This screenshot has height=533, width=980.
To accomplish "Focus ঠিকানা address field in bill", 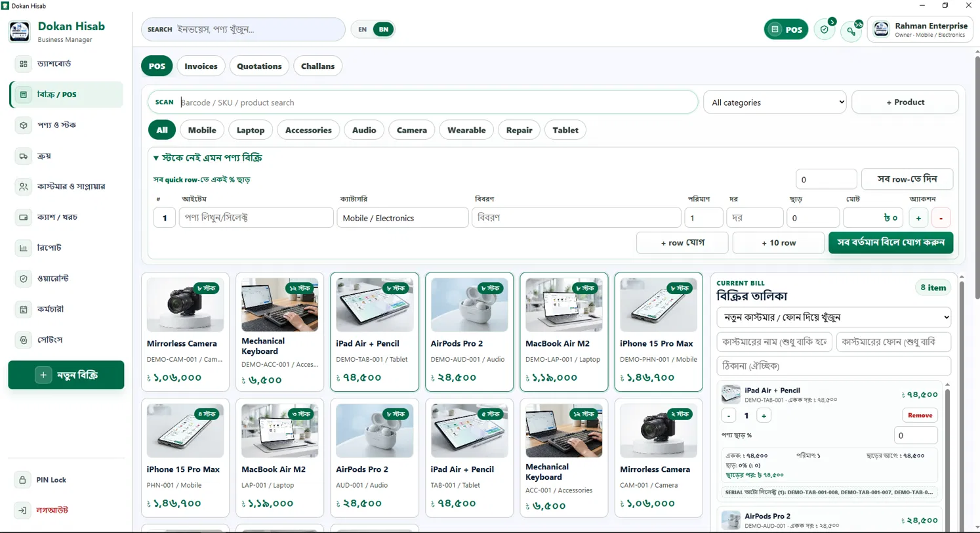I will 834,366.
